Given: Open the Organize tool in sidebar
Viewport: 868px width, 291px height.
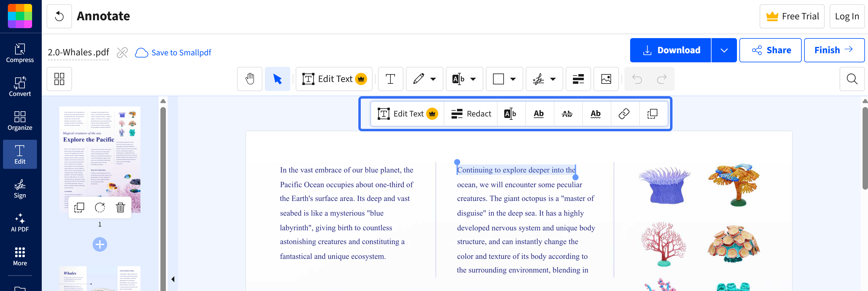Looking at the screenshot, I should tap(20, 121).
